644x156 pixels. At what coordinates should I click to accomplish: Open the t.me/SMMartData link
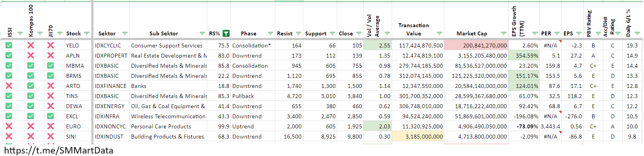[x=59, y=151]
